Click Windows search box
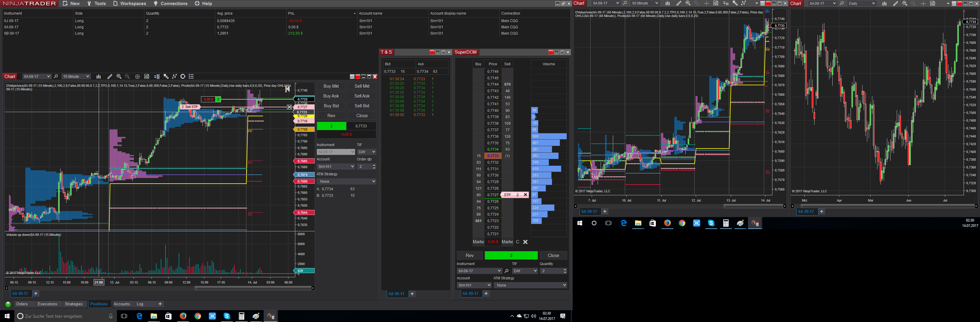The image size is (980, 322). pos(65,316)
